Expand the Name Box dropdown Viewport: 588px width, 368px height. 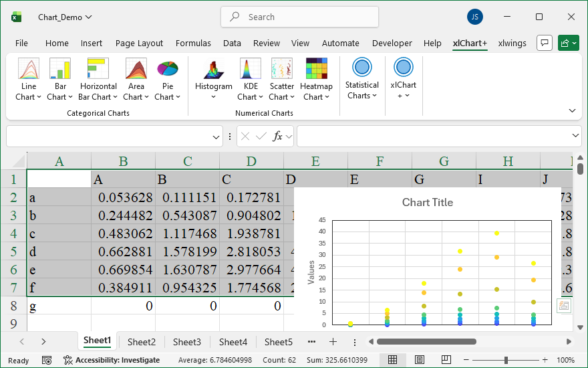point(216,136)
